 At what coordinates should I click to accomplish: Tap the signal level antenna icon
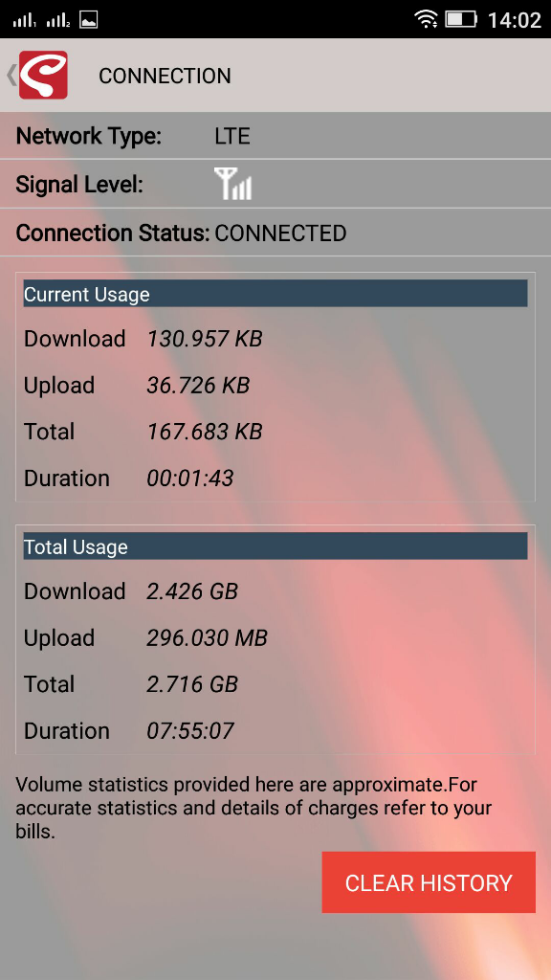233,184
